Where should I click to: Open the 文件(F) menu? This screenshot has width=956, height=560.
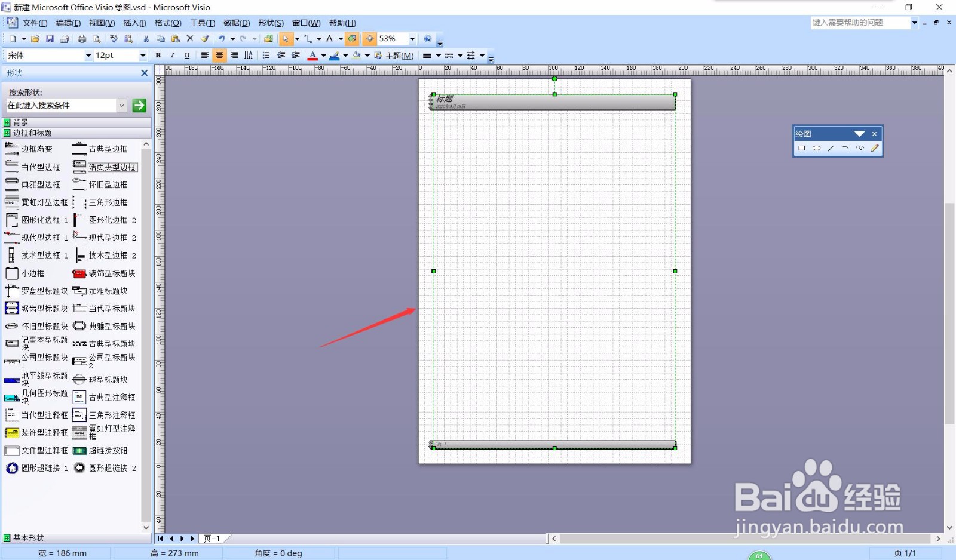35,23
